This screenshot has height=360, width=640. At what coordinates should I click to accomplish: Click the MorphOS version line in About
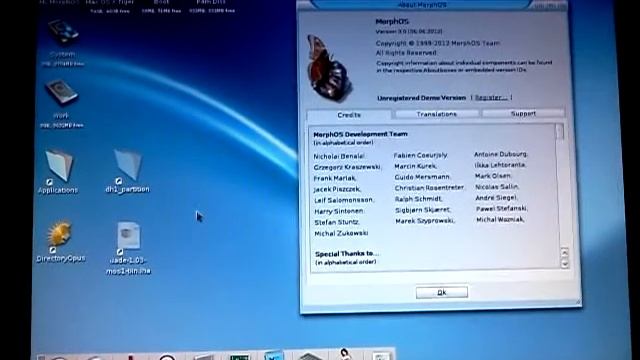[x=409, y=31]
